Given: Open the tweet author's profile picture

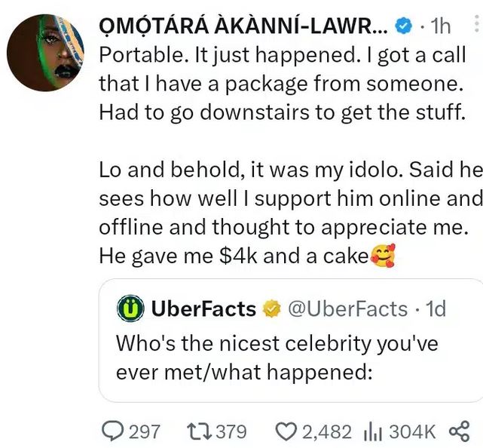Looking at the screenshot, I should [47, 52].
